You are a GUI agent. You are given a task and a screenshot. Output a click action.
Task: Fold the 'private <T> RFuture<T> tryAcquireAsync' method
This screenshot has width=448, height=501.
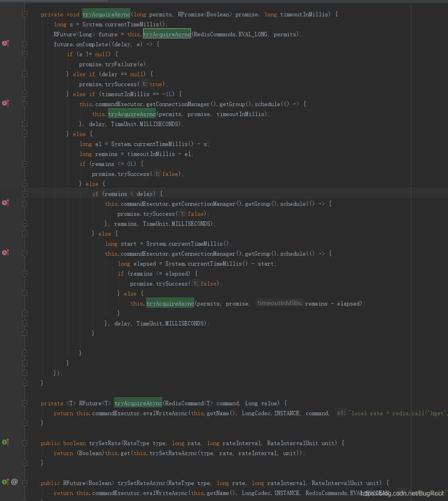coord(25,403)
